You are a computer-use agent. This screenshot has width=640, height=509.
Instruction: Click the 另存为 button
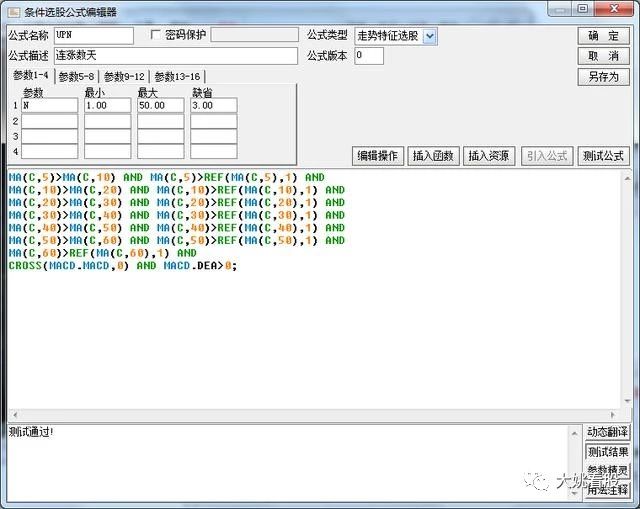(x=603, y=76)
